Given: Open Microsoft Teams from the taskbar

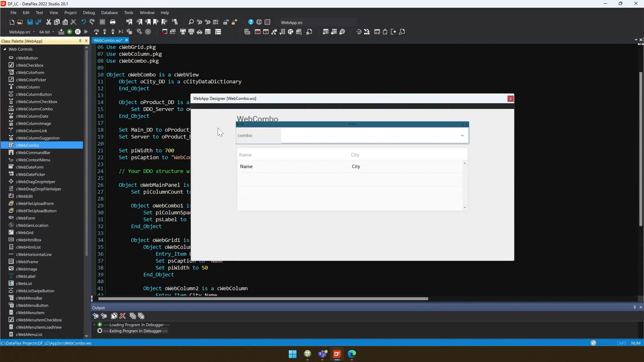Looking at the screenshot, I should (x=323, y=354).
